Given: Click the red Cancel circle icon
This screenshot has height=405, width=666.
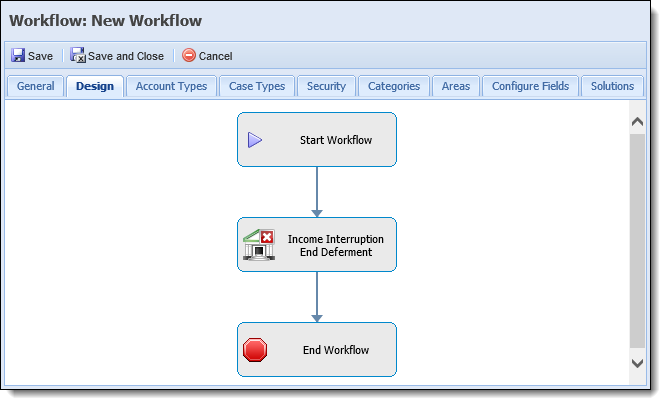Looking at the screenshot, I should click(189, 55).
